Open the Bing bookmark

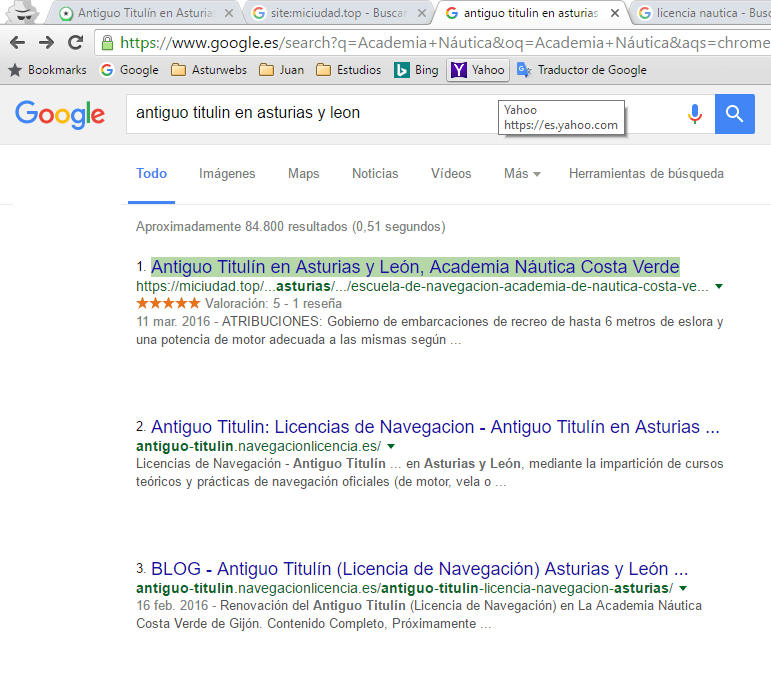[x=416, y=70]
